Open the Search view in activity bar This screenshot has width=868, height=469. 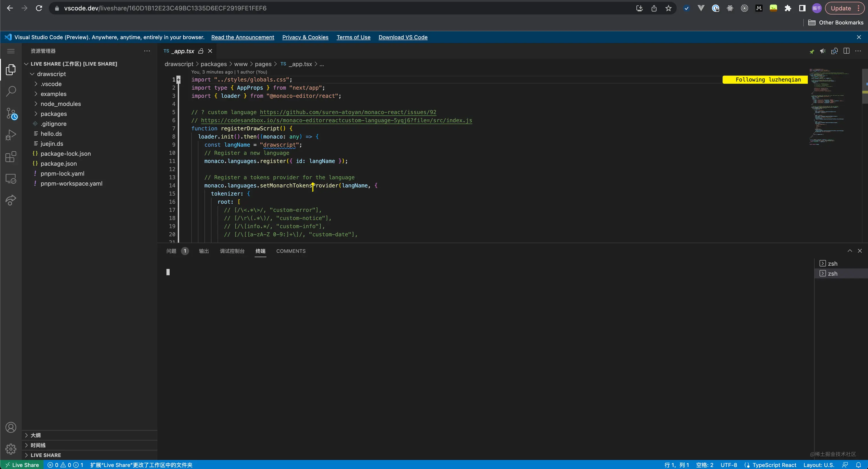11,91
